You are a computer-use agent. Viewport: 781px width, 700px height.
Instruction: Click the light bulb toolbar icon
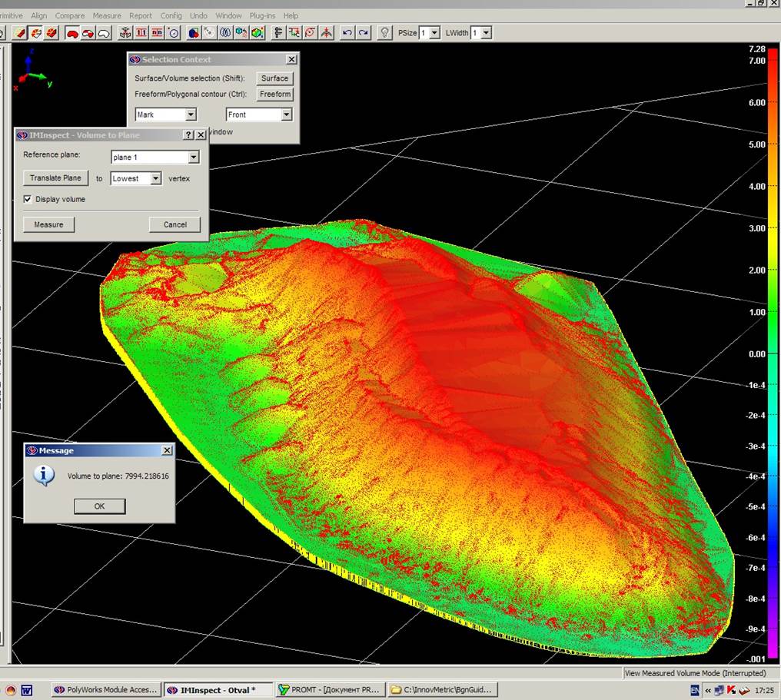coord(384,33)
